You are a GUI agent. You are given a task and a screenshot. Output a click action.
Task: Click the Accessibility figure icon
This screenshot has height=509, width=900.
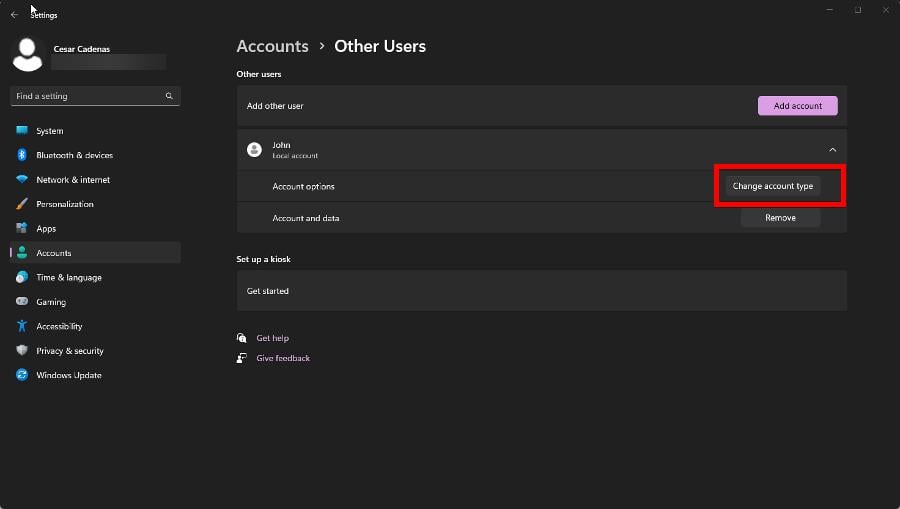coord(21,326)
